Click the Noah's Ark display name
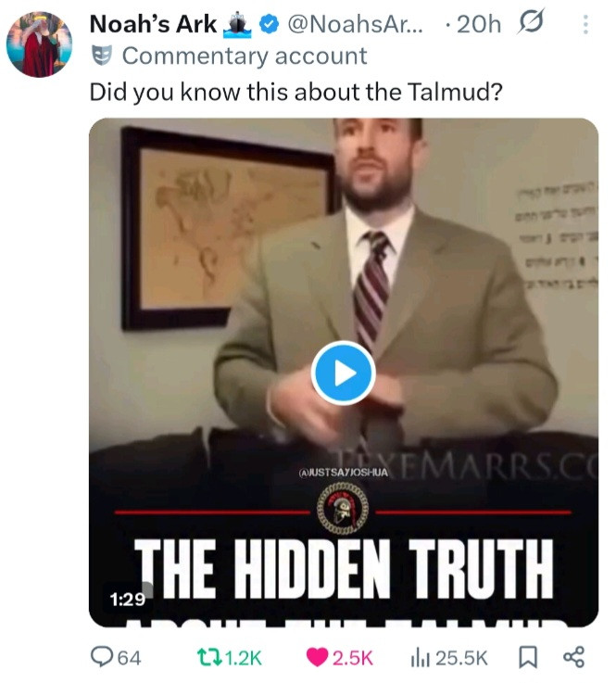The height and width of the screenshot is (683, 616). [x=153, y=24]
